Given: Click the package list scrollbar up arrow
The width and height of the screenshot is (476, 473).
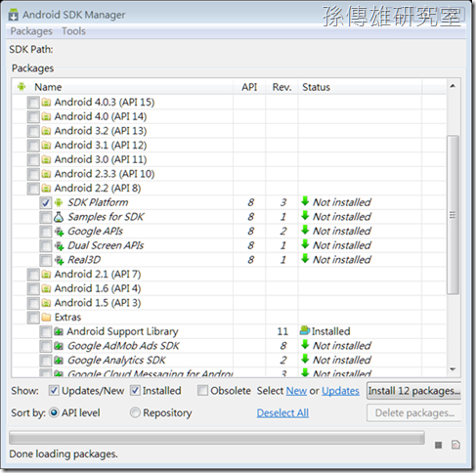Looking at the screenshot, I should pyautogui.click(x=453, y=86).
